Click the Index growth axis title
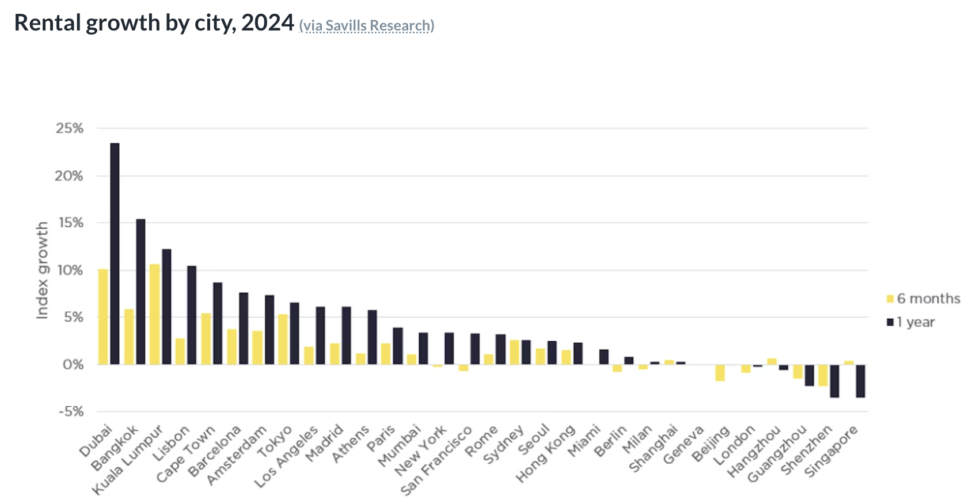The width and height of the screenshot is (980, 504). coord(42,270)
